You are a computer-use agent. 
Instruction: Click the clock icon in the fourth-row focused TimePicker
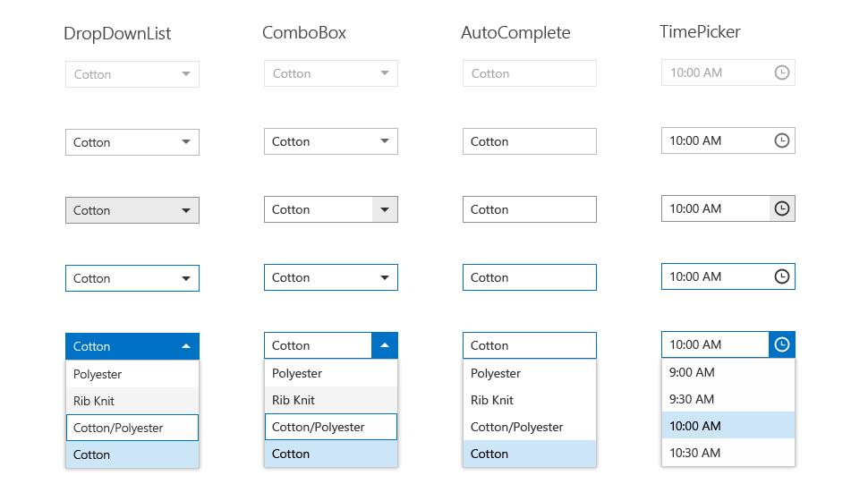tap(782, 276)
